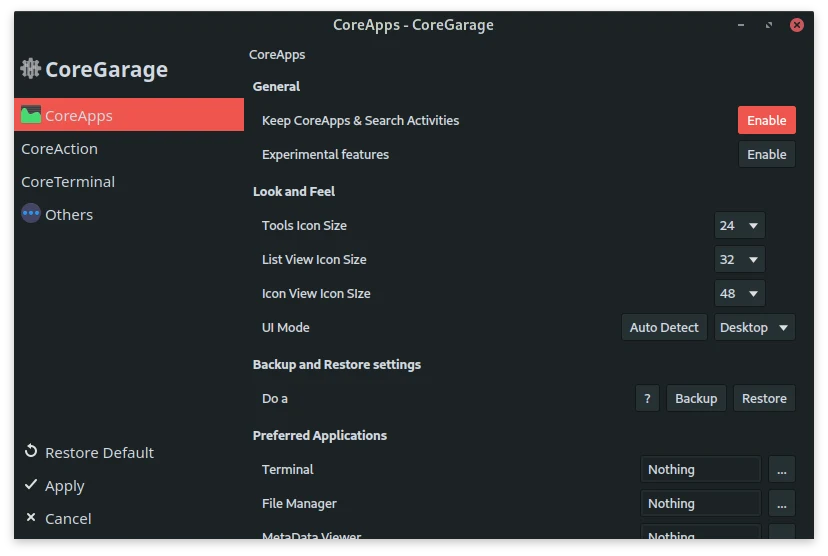Click the Backup button
Image resolution: width=828 pixels, height=556 pixels.
coord(695,399)
